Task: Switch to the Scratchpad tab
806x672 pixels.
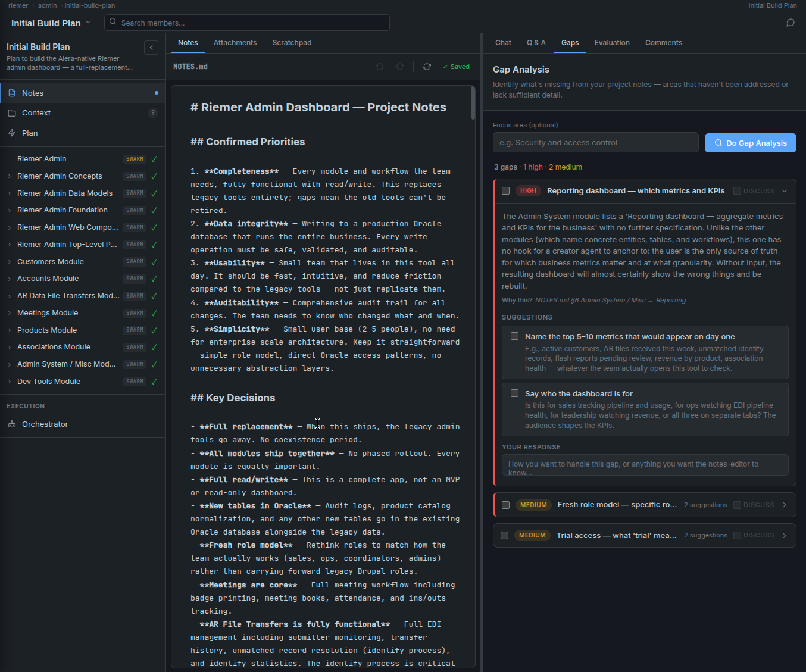Action: point(292,43)
